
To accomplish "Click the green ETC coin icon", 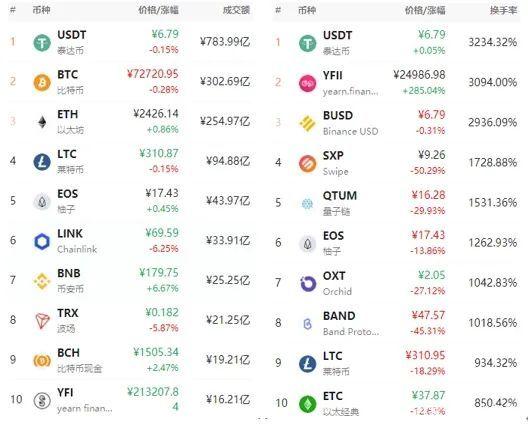I will (x=308, y=404).
